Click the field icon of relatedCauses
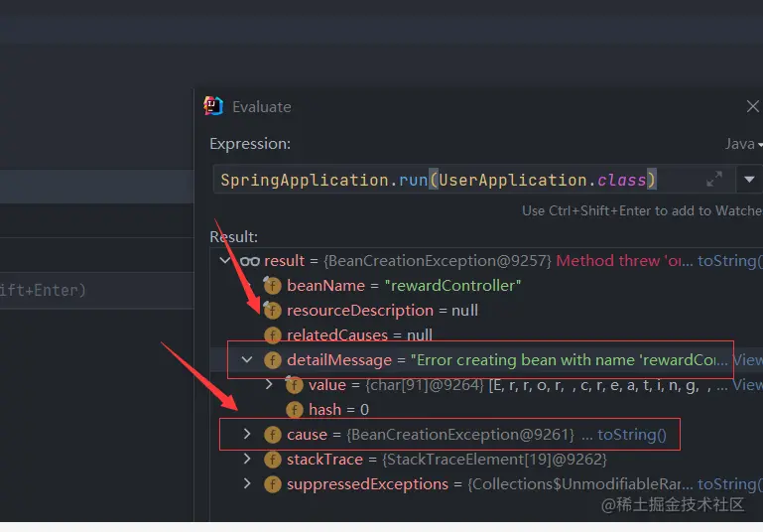 point(273,334)
